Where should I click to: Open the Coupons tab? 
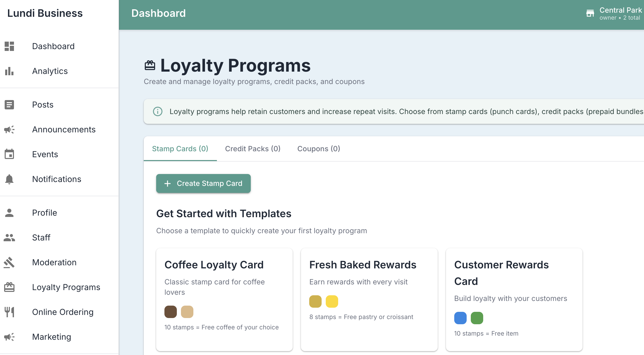(x=319, y=149)
